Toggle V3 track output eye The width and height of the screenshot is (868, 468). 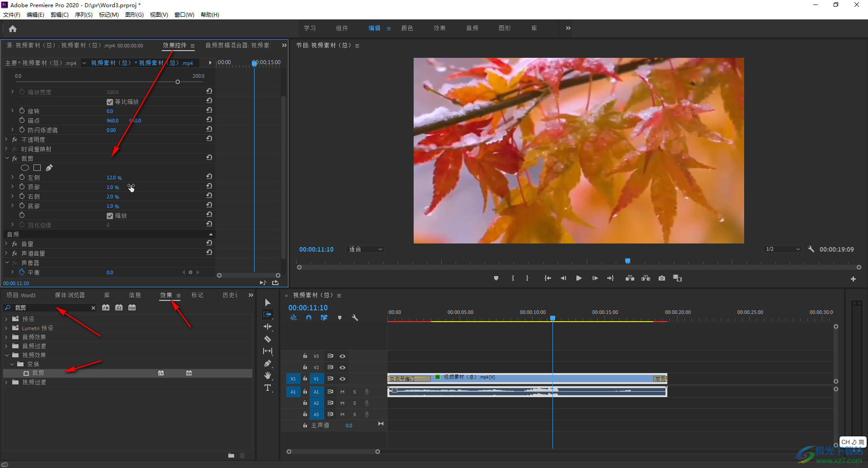pos(343,356)
